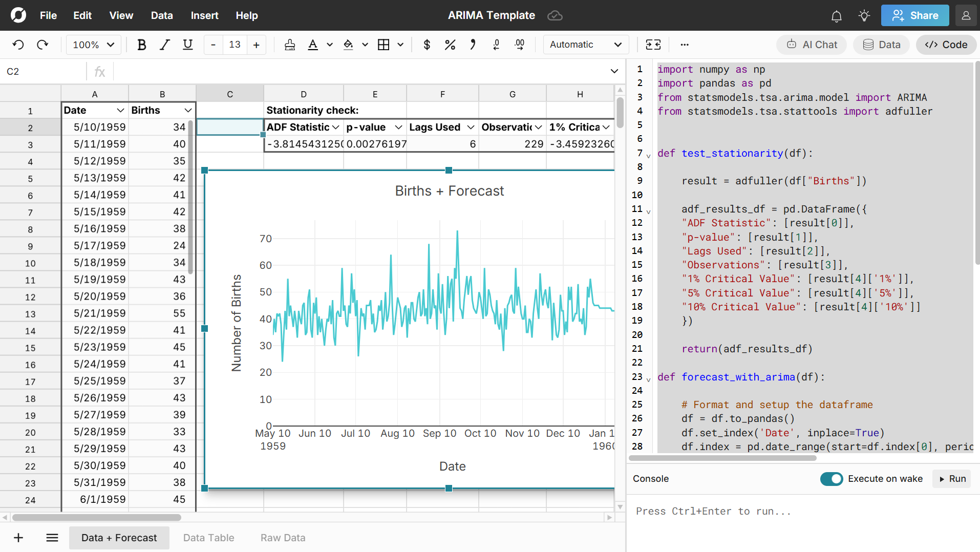Click the underline formatting icon
The height and width of the screenshot is (552, 980).
click(x=187, y=45)
